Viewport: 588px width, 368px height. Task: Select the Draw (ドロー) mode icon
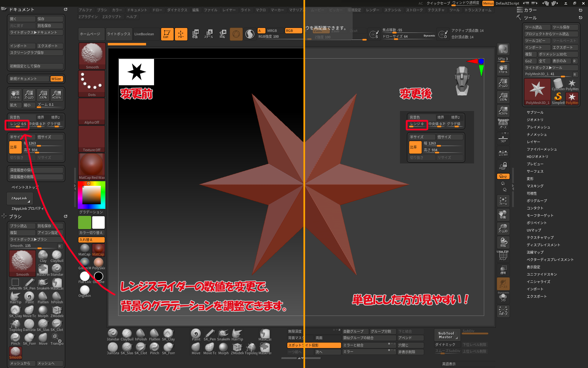point(181,34)
